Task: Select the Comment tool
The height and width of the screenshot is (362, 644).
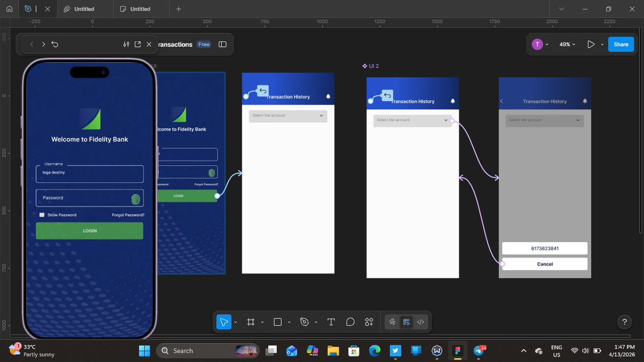Action: click(350, 322)
